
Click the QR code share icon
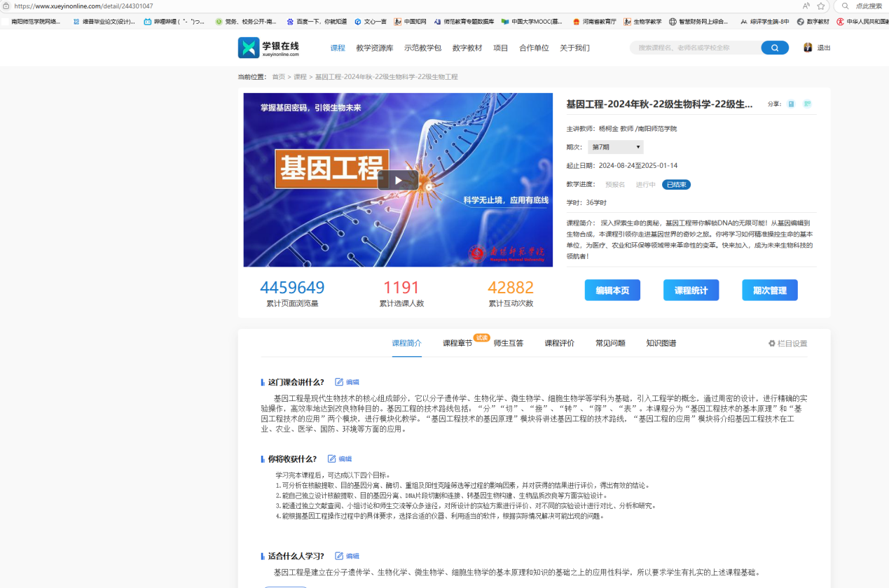point(807,104)
